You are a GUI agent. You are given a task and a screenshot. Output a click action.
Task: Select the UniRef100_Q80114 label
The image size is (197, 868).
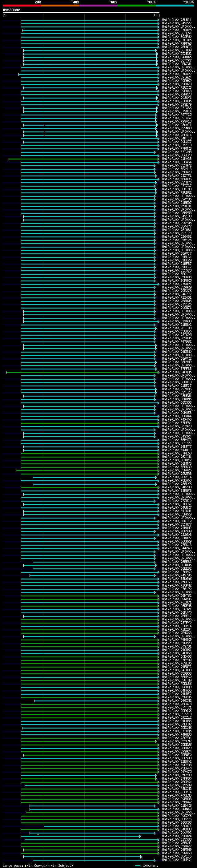[177, 477]
